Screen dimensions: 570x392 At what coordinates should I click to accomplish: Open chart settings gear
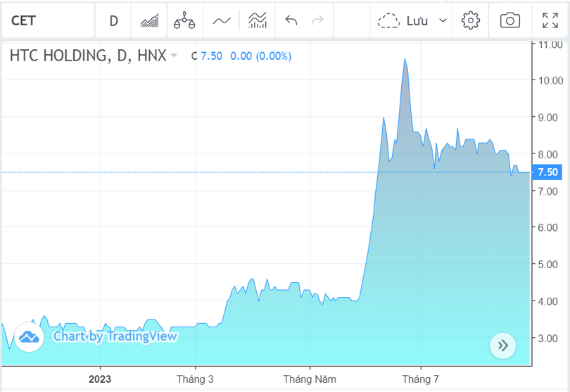pyautogui.click(x=470, y=20)
